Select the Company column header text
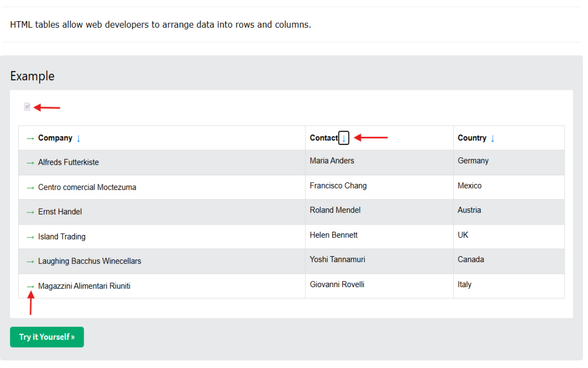The width and height of the screenshot is (588, 368). click(55, 138)
